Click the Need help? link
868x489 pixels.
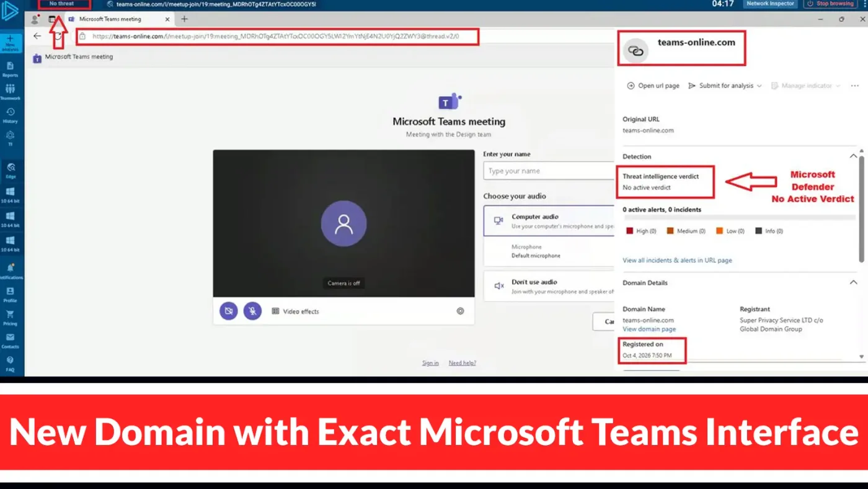click(463, 363)
